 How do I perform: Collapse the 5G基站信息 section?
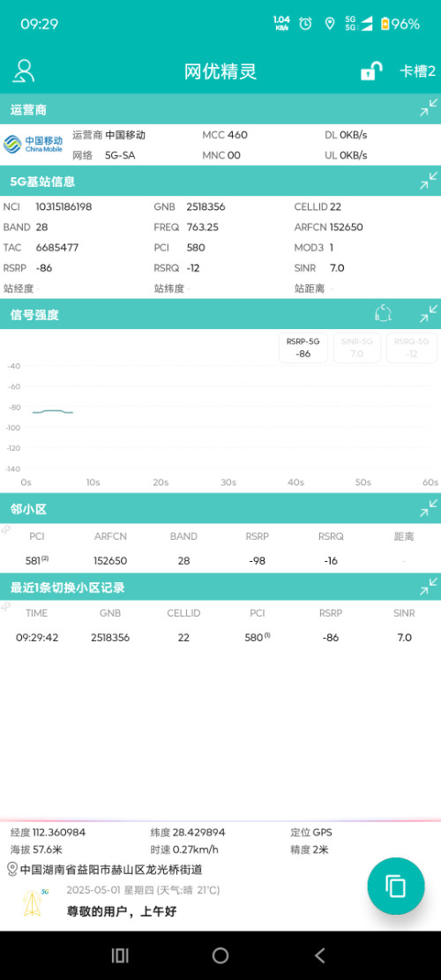429,181
